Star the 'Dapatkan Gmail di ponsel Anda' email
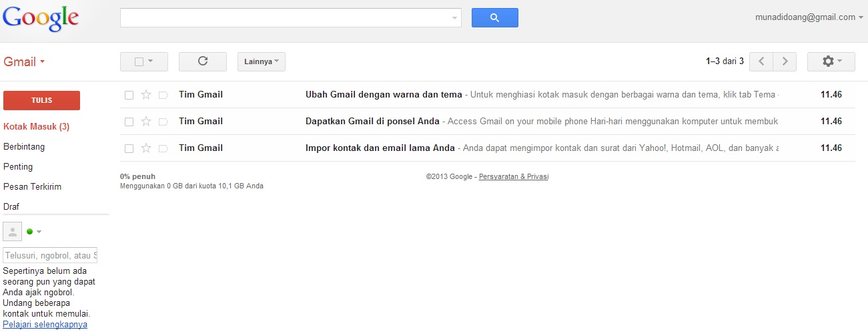Viewport: 868px width, 332px height. [146, 122]
